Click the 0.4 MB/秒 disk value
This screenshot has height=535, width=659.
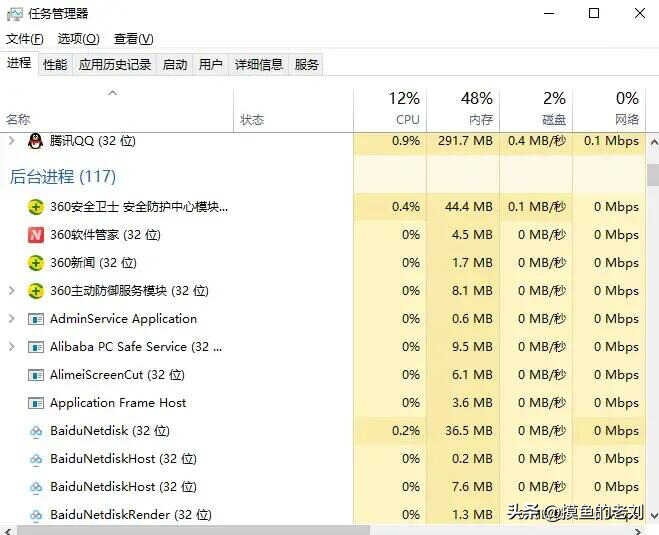537,141
